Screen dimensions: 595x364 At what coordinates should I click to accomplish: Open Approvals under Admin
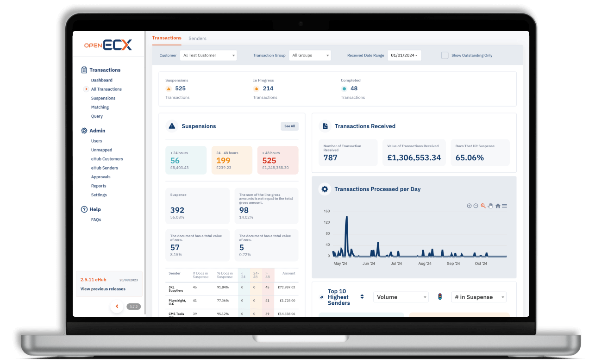point(100,177)
